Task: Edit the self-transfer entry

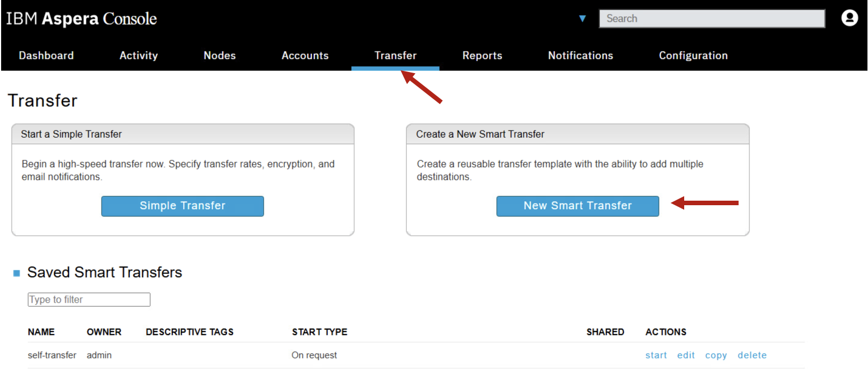Action: tap(686, 355)
